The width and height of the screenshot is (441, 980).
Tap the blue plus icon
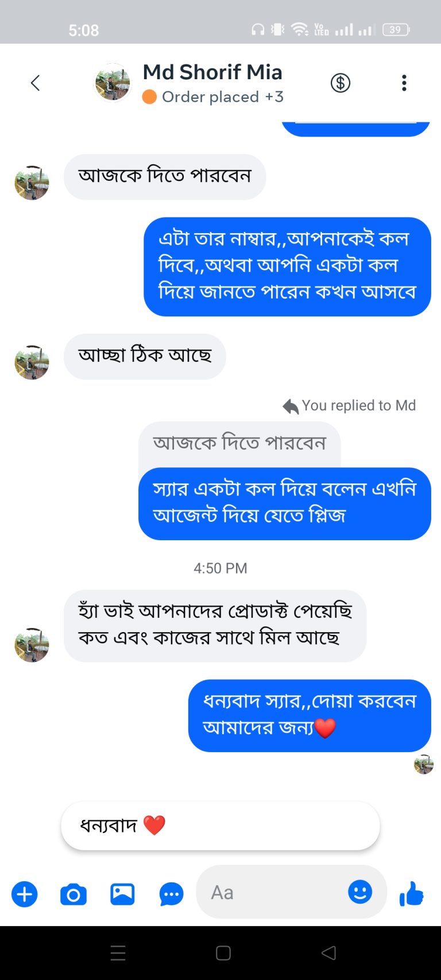coord(25,894)
